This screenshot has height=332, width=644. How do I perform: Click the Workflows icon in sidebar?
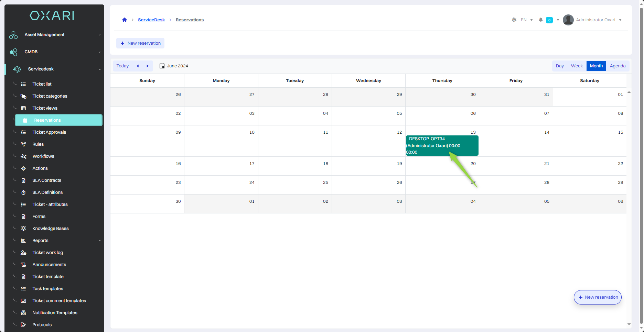click(23, 156)
